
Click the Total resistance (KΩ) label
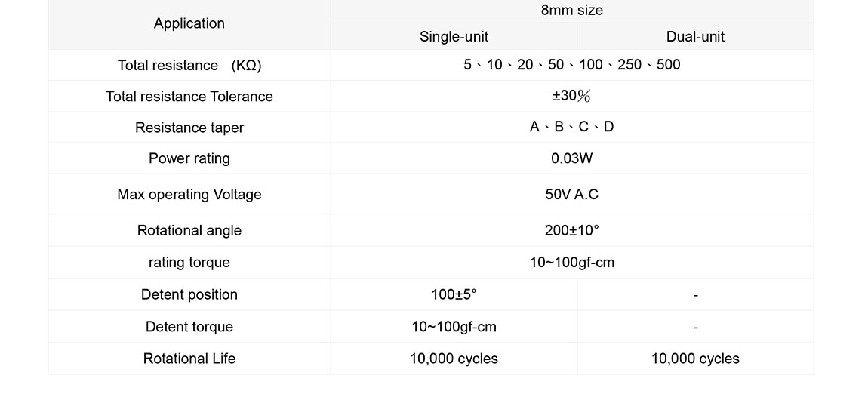(189, 66)
